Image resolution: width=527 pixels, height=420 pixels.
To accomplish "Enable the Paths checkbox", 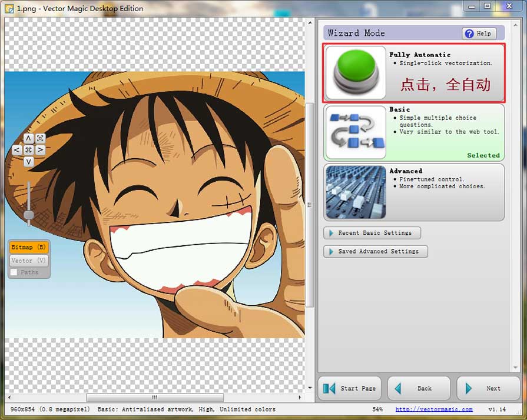I will click(x=14, y=272).
